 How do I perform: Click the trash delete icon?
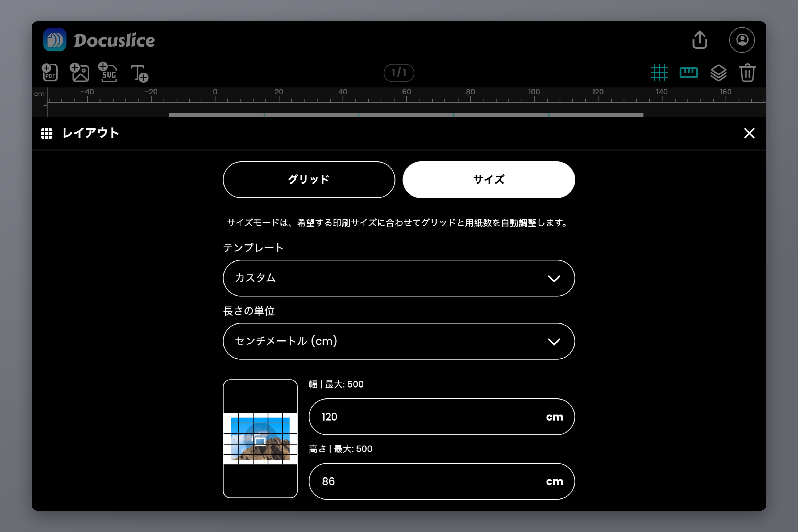pos(747,73)
